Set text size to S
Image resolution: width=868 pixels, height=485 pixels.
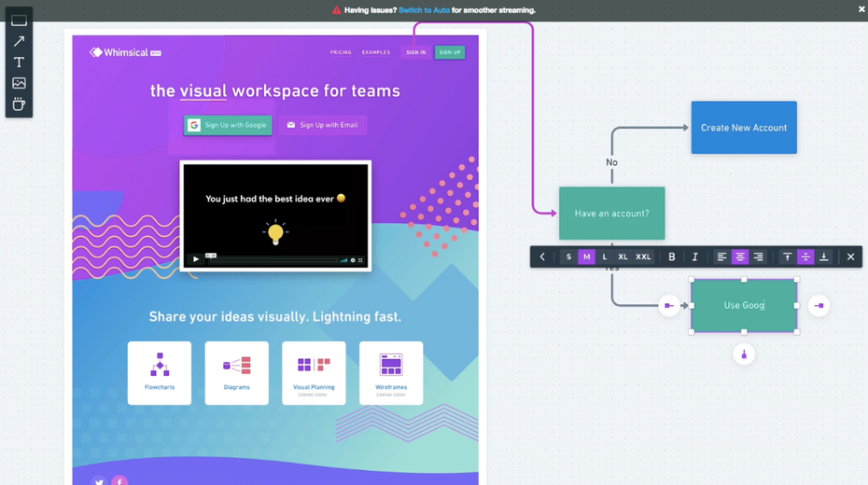pos(568,256)
